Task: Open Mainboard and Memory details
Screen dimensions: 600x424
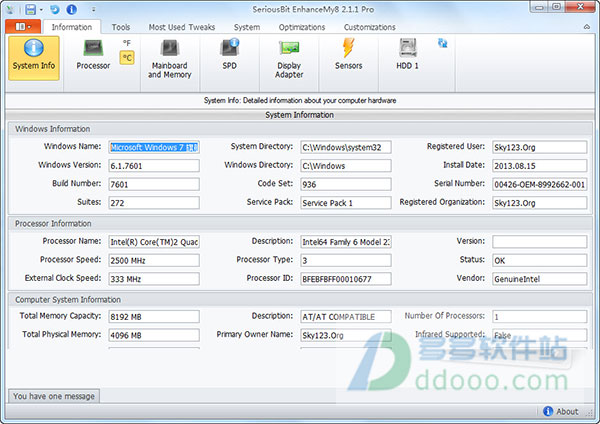Action: (x=170, y=59)
